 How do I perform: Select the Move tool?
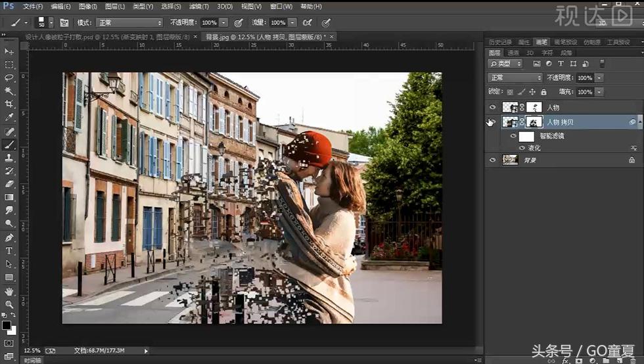[9, 51]
